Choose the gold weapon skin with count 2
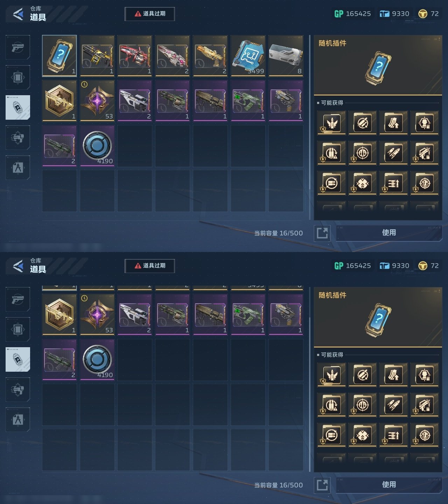 tap(210, 56)
